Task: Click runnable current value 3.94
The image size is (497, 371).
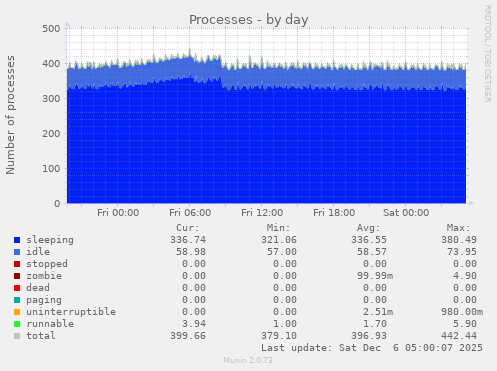Action: coord(194,324)
